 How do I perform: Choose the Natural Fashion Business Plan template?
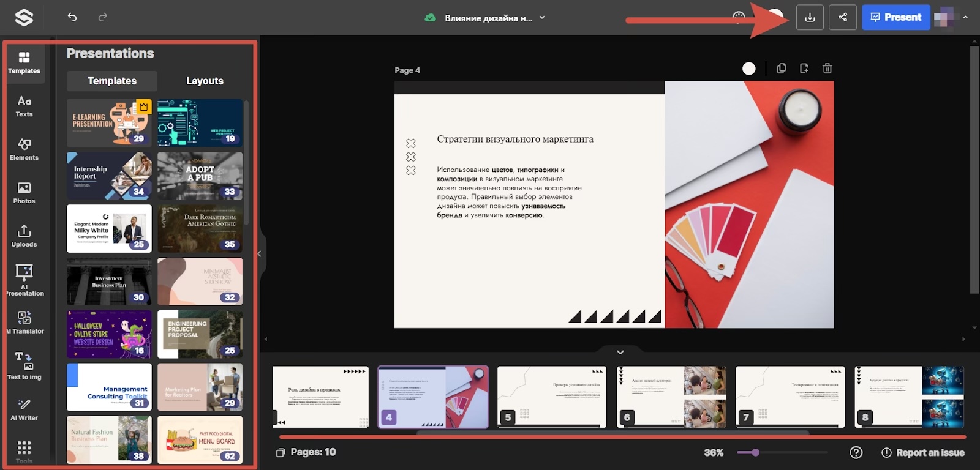pos(109,439)
